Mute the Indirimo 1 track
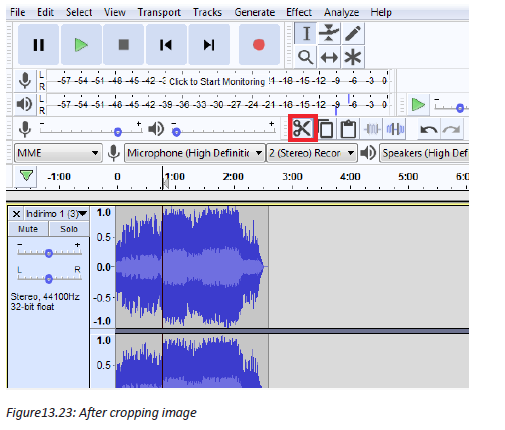Image resolution: width=505 pixels, height=430 pixels. click(x=28, y=229)
